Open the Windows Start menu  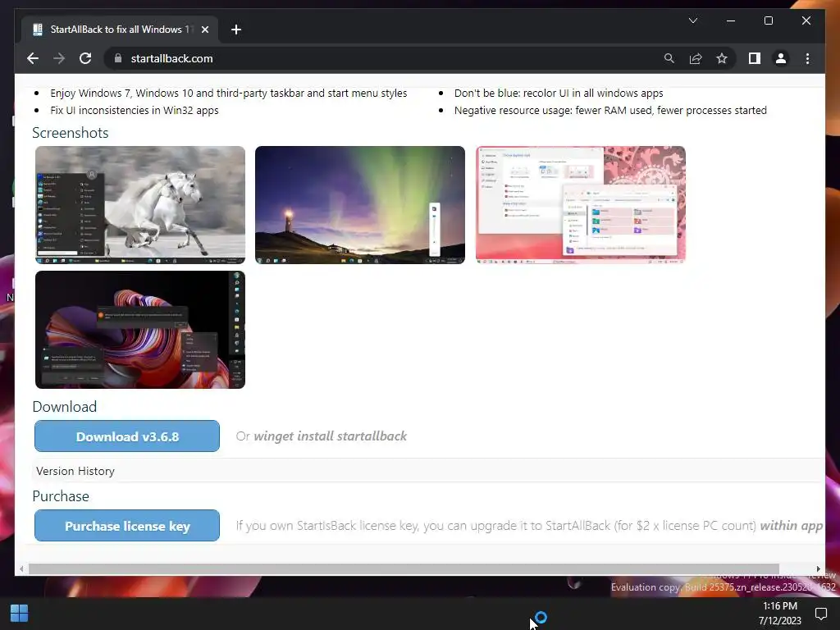[x=20, y=614]
